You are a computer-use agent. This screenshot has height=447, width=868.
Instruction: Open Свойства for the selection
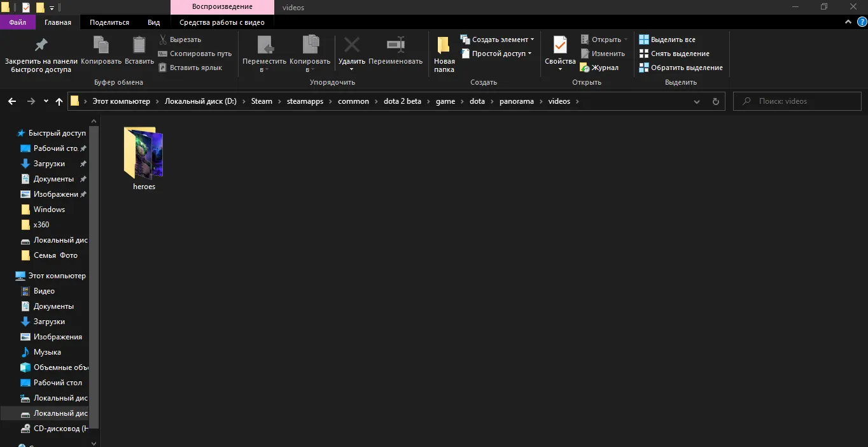click(x=560, y=54)
